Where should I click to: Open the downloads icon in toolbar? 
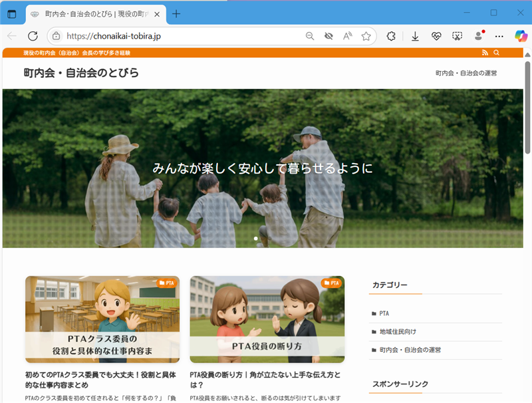[415, 37]
